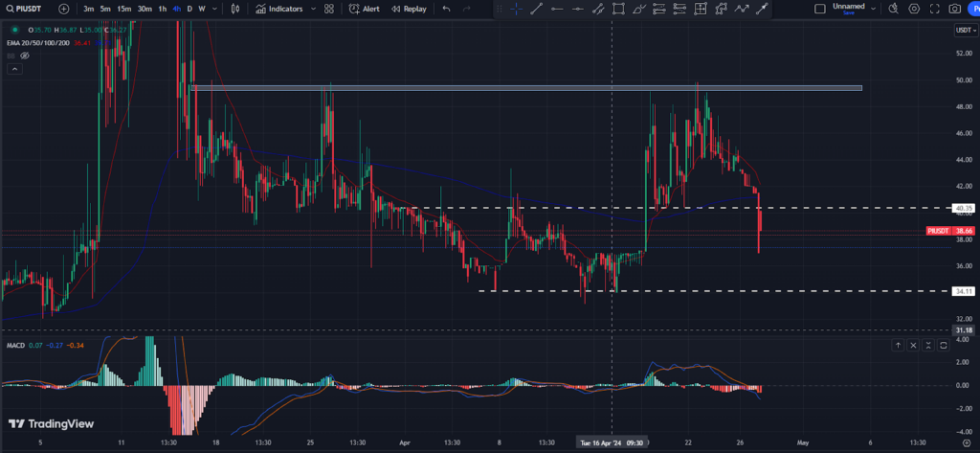This screenshot has height=453, width=980.
Task: Click the EMA 20/50/100/200 indicator label
Action: (x=37, y=42)
